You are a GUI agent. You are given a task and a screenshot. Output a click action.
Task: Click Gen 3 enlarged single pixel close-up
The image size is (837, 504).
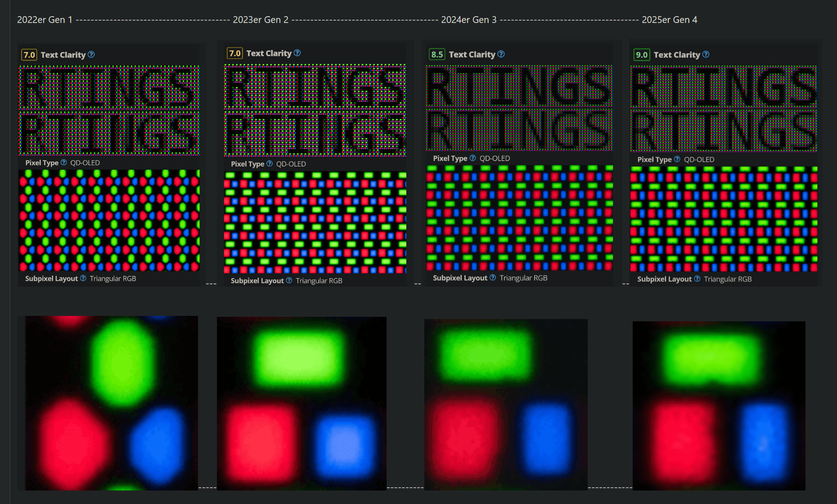click(506, 405)
